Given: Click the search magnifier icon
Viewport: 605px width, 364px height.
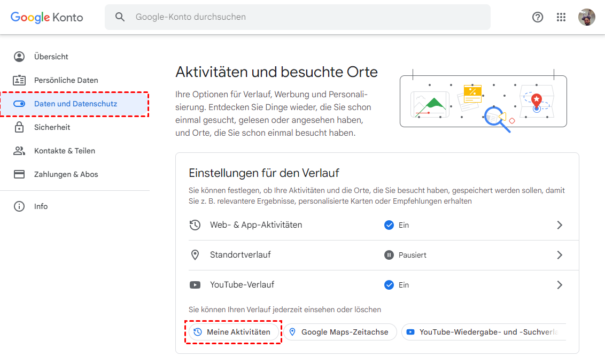Looking at the screenshot, I should coord(120,17).
